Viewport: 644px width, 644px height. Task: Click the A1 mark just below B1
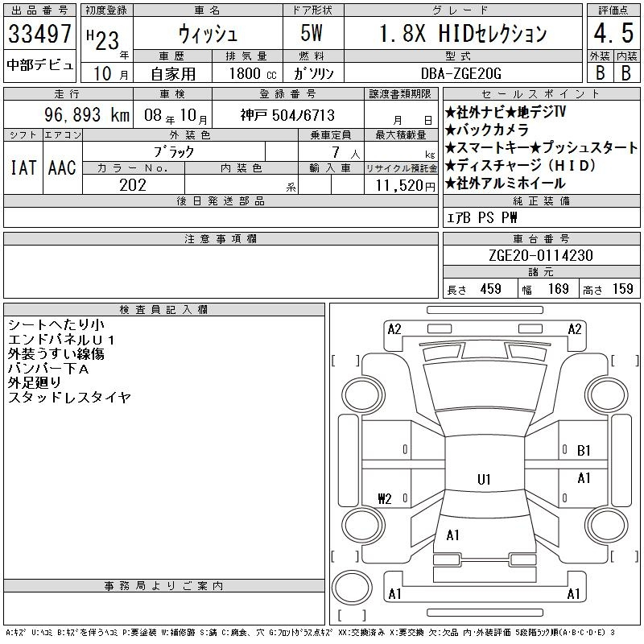click(584, 478)
